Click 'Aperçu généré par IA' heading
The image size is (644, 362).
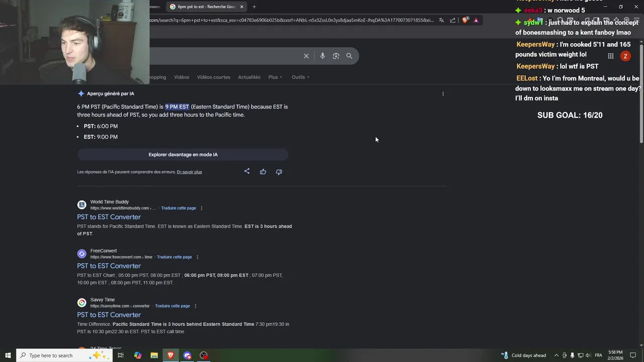pyautogui.click(x=110, y=94)
